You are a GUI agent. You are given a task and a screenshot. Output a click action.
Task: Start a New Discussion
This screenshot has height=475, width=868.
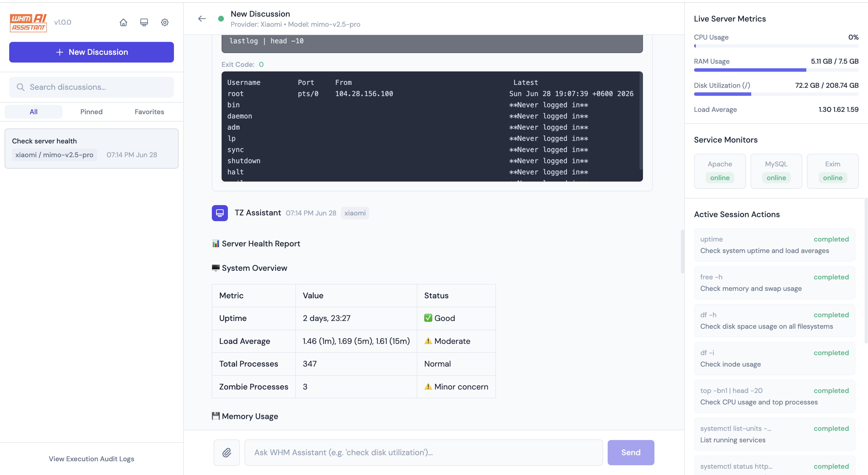[91, 52]
